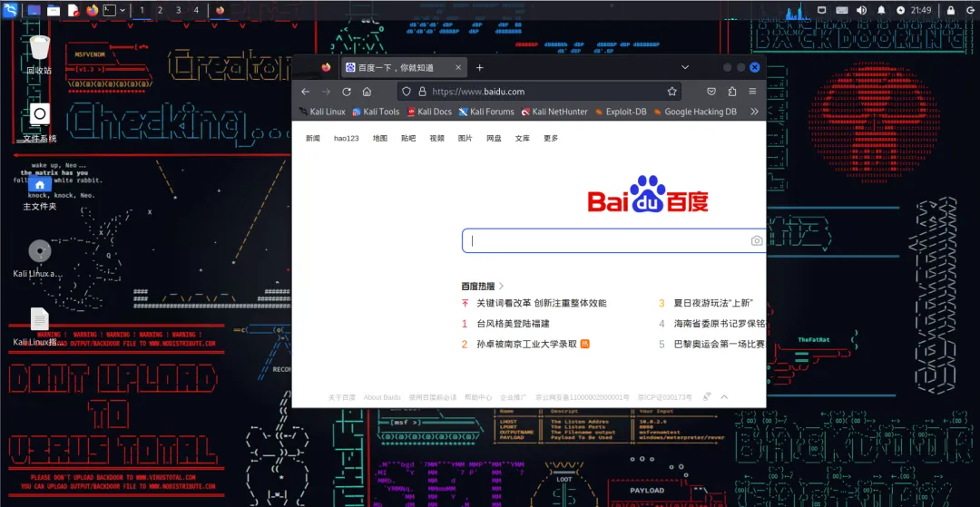Viewport: 980px width, 507px height.
Task: Expand the terminal launcher dropdown arrow
Action: (x=122, y=10)
